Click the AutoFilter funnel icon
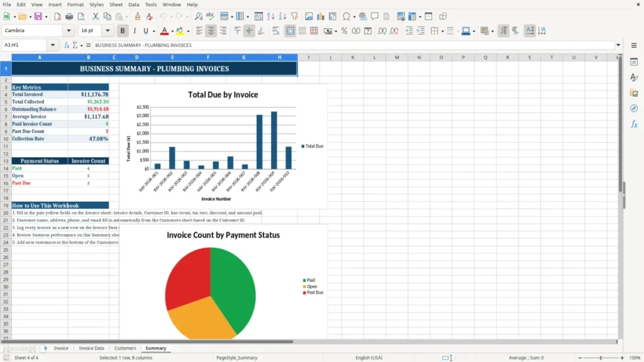This screenshot has height=362, width=644. (x=294, y=16)
